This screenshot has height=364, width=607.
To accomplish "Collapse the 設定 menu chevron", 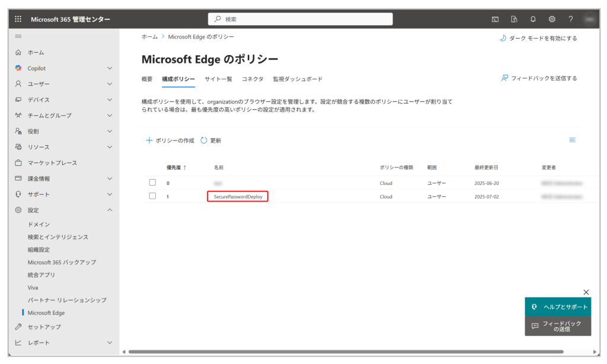I will point(110,210).
